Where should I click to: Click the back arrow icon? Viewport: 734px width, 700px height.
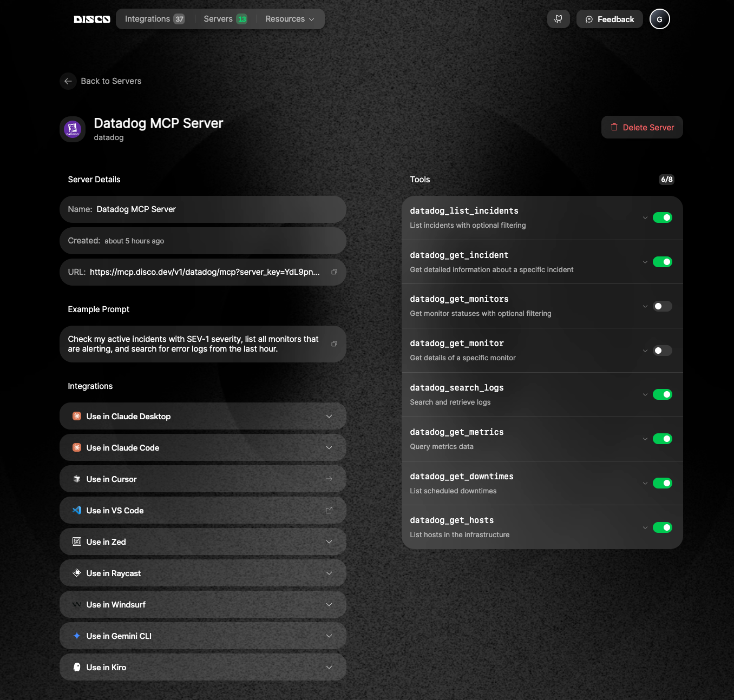tap(68, 81)
